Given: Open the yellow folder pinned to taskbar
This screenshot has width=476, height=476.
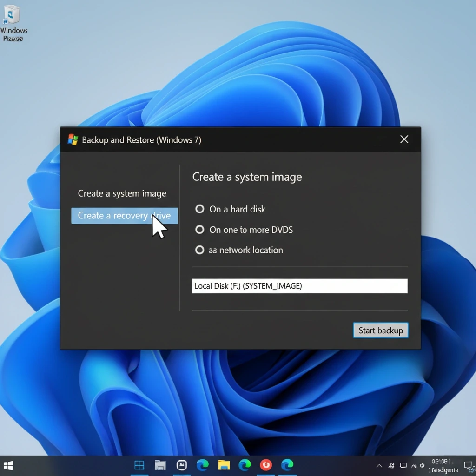Looking at the screenshot, I should 224,465.
